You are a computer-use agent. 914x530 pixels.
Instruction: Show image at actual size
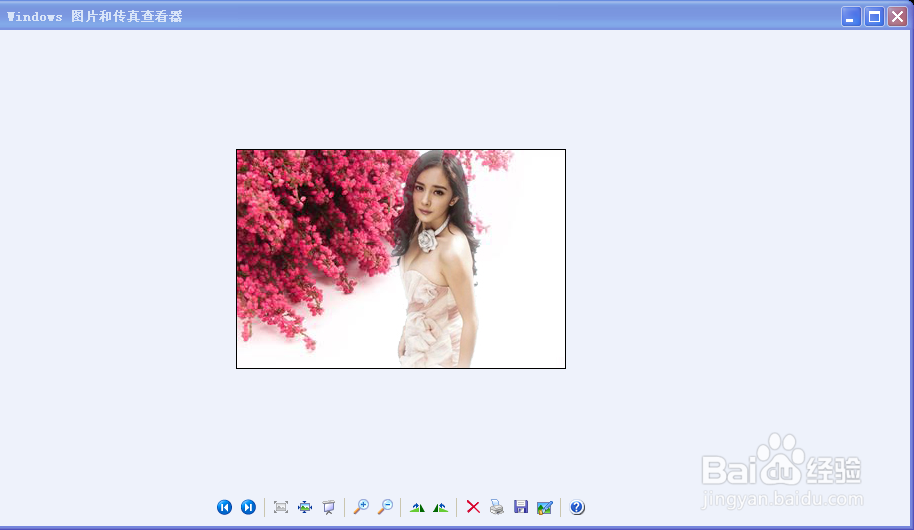point(305,507)
